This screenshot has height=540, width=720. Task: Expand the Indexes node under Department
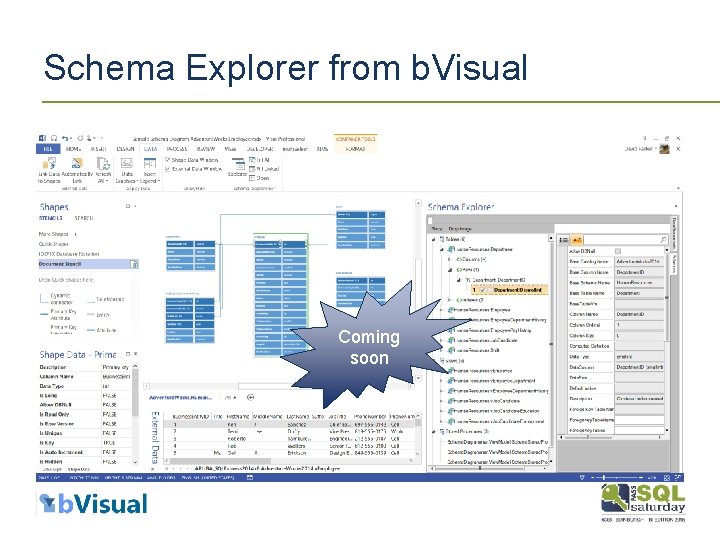(x=450, y=300)
